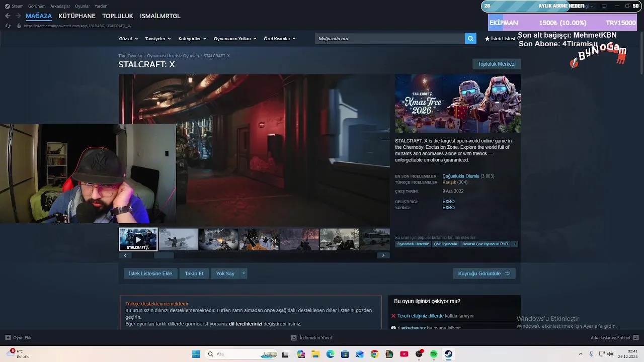Open ISMAİLMRTGL profile tab
This screenshot has width=644, height=362.
coord(160,16)
